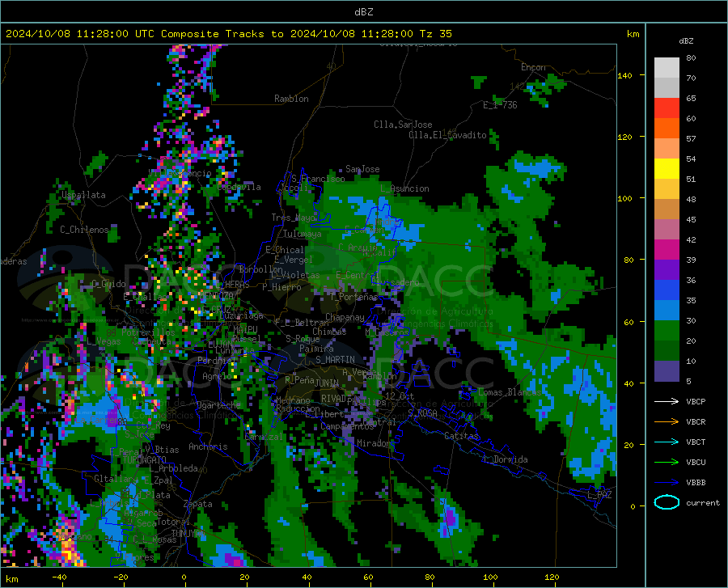728x588 pixels.
Task: Click the 'L_Dormida' map label
Action: click(x=505, y=459)
